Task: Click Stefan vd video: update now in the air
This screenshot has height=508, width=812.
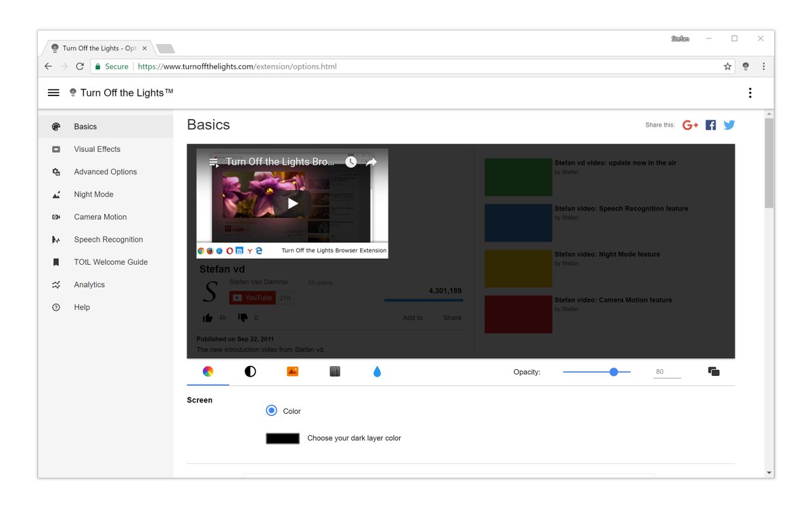Action: [615, 163]
